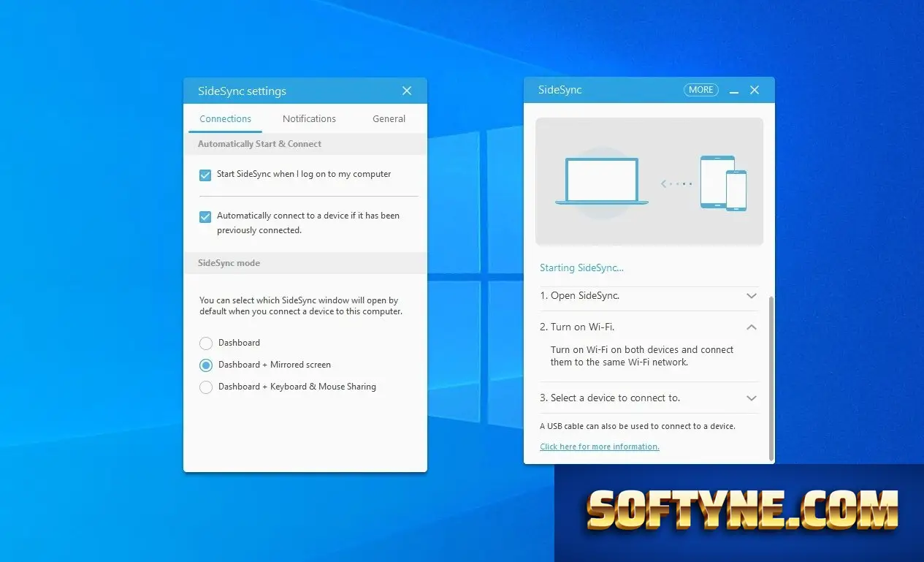Viewport: 924px width, 562px height.
Task: Minimize the SideSync main window
Action: [734, 91]
